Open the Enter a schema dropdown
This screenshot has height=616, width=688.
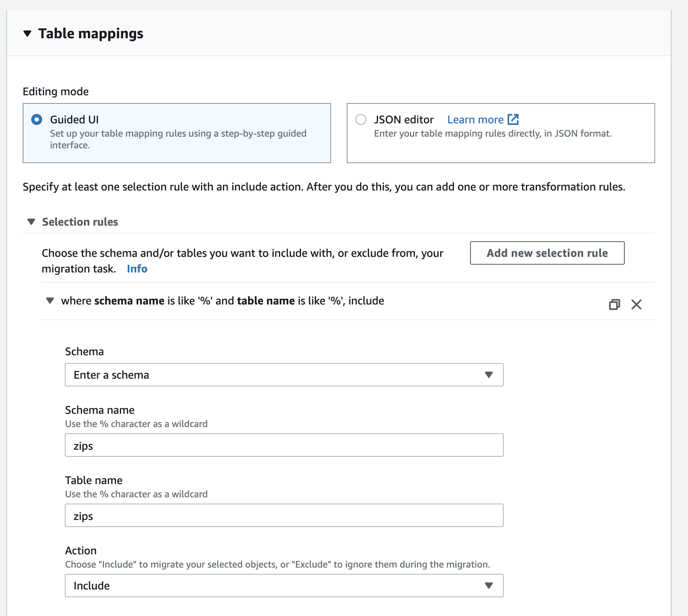click(284, 375)
